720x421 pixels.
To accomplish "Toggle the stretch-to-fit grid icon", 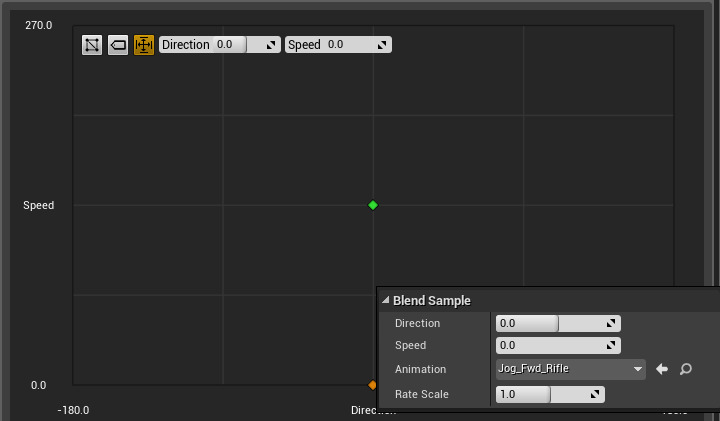I will click(144, 45).
